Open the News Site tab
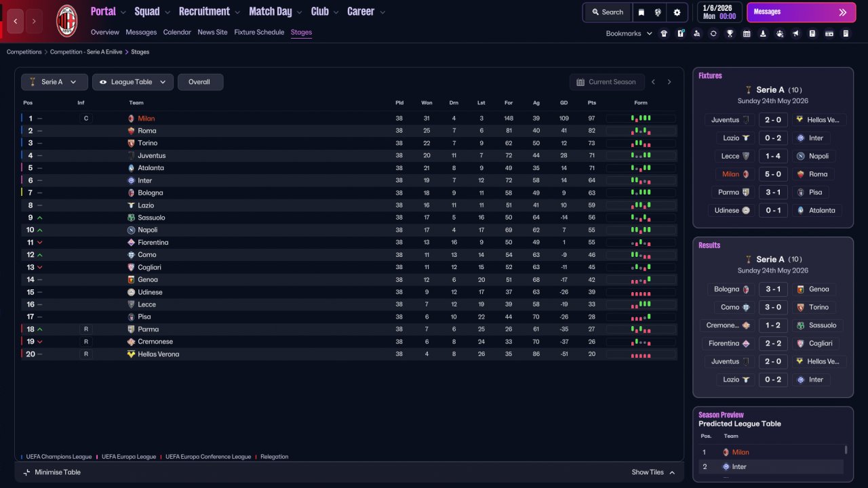 coord(212,32)
